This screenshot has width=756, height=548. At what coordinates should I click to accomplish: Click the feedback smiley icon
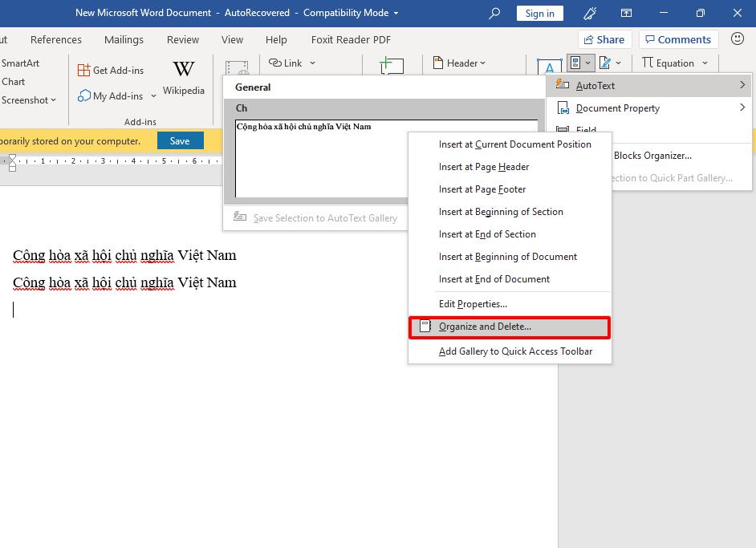738,39
